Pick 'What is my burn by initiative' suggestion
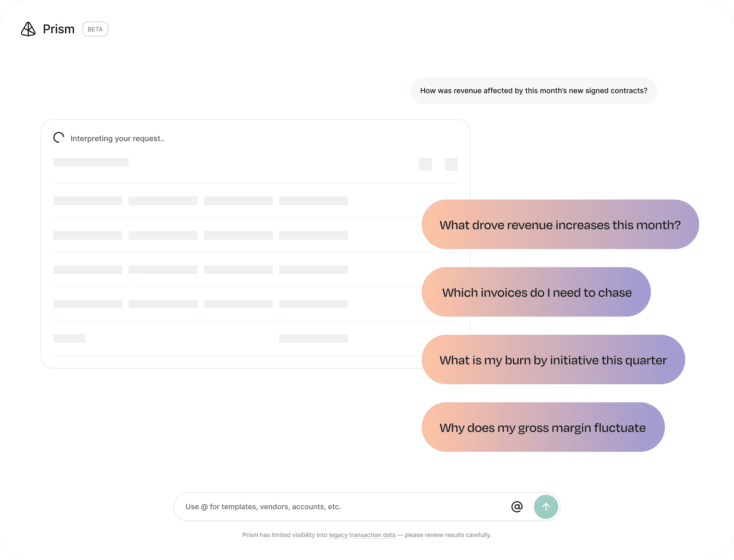This screenshot has width=734, height=560. tap(553, 360)
